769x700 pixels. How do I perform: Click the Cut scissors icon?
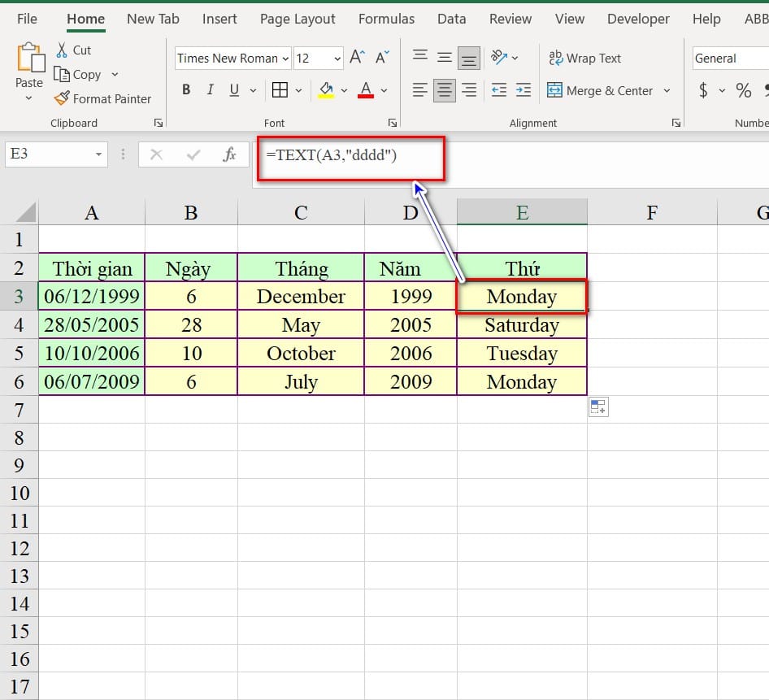[x=62, y=50]
